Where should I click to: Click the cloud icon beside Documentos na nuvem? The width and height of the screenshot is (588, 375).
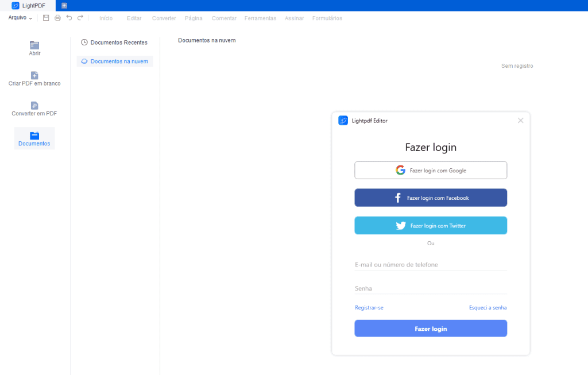click(84, 61)
